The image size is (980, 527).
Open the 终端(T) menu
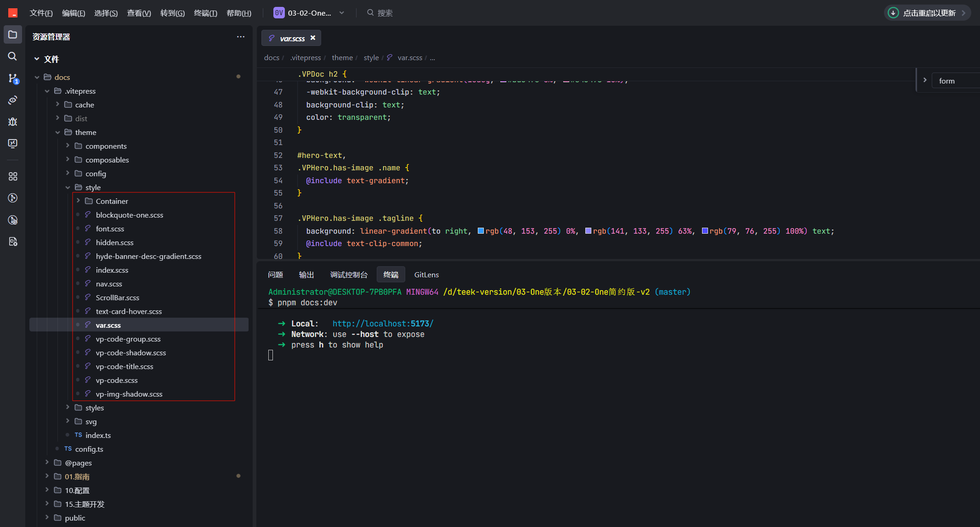point(205,13)
